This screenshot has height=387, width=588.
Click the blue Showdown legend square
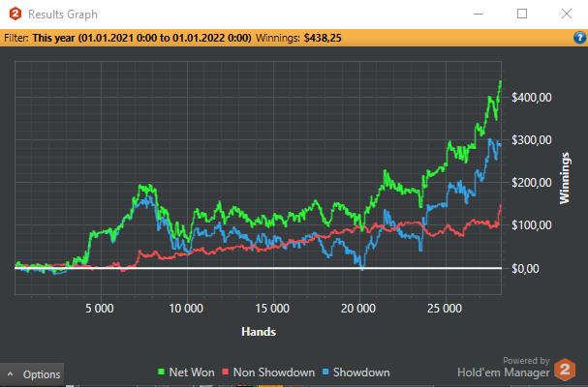tap(325, 372)
